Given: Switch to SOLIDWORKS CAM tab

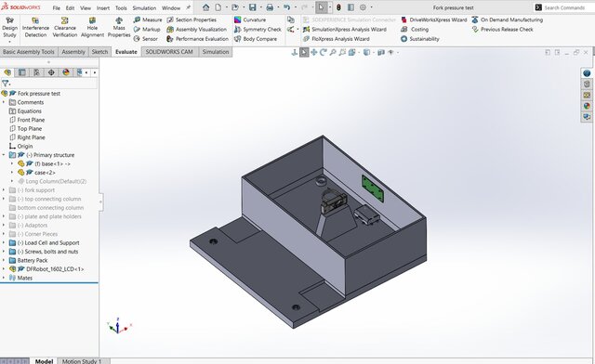Looking at the screenshot, I should pyautogui.click(x=169, y=52).
